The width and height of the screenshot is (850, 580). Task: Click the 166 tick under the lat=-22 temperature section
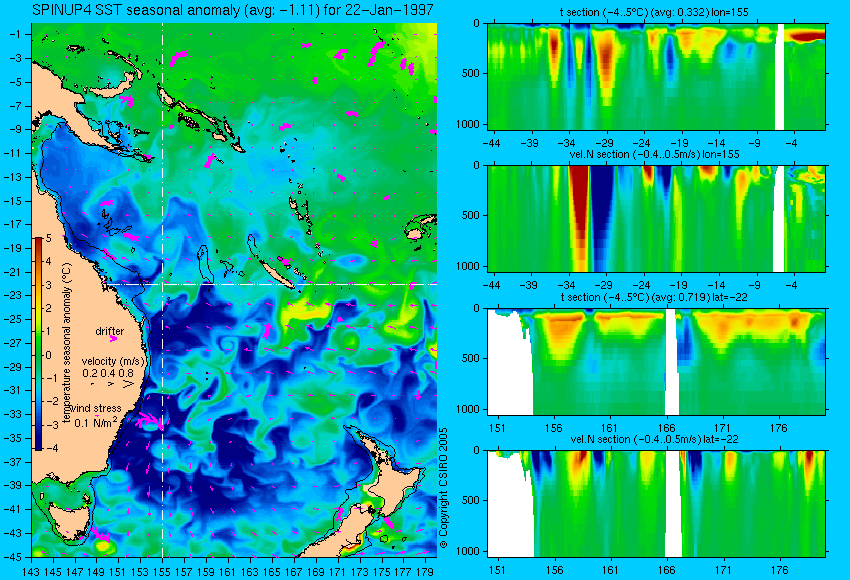click(x=666, y=428)
